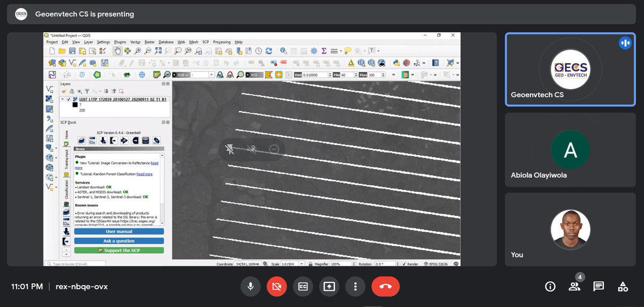Select the Pan Map hand tool
The height and width of the screenshot is (307, 644).
[118, 51]
